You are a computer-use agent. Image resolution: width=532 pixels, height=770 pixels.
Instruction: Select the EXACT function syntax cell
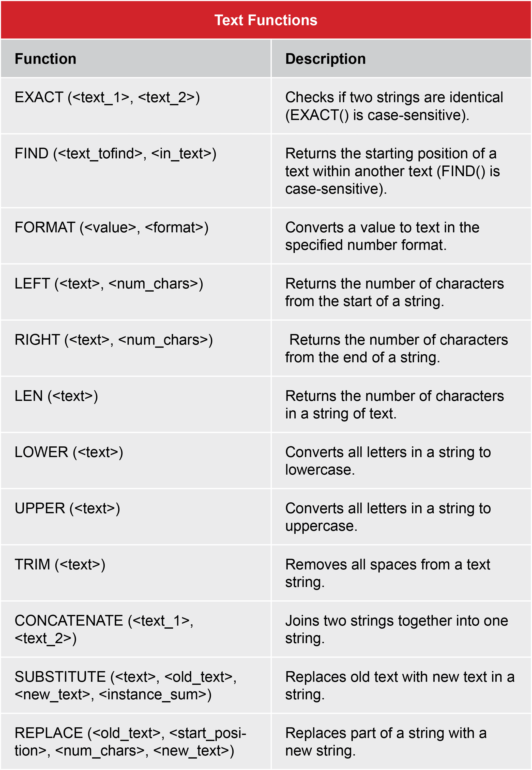coord(107,98)
